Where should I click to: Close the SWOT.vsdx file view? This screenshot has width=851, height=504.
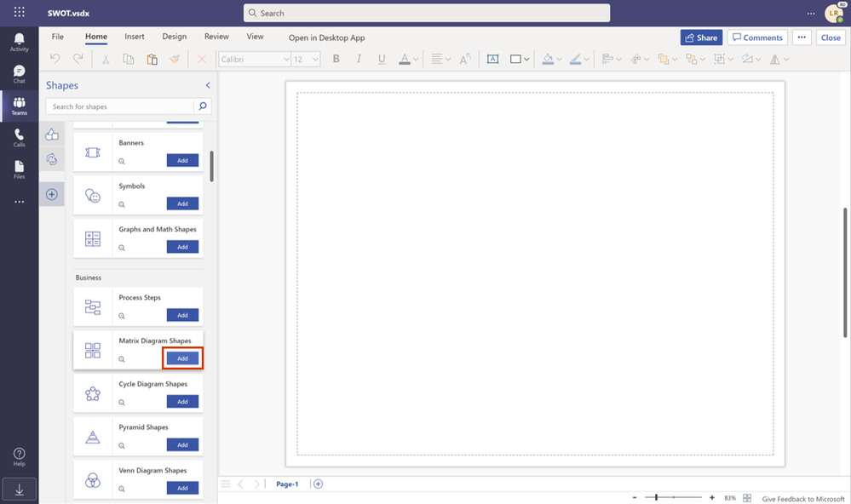click(831, 37)
